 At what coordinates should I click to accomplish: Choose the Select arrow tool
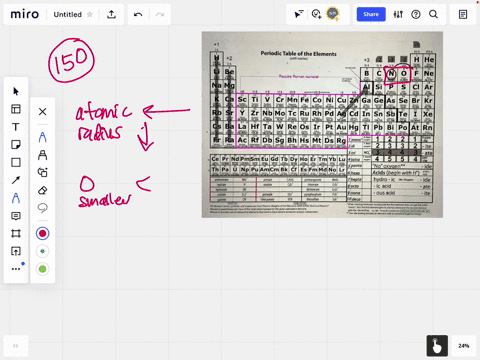(16, 91)
